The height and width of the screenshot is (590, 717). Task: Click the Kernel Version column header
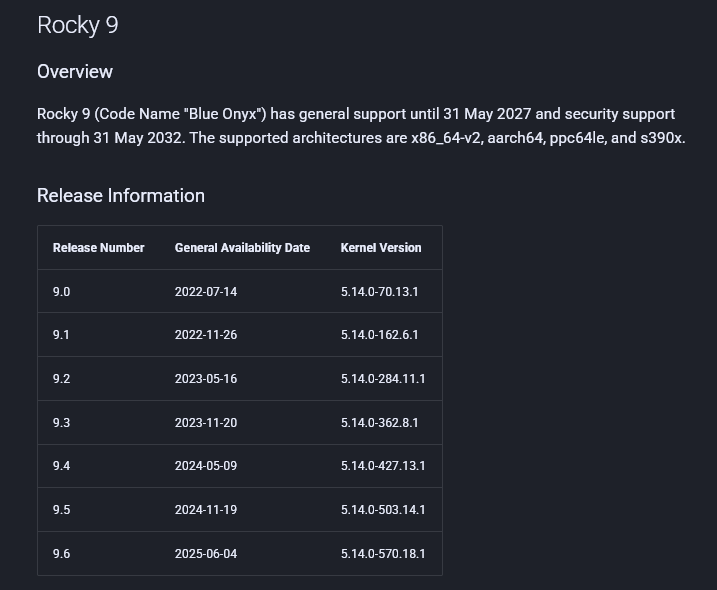click(381, 248)
